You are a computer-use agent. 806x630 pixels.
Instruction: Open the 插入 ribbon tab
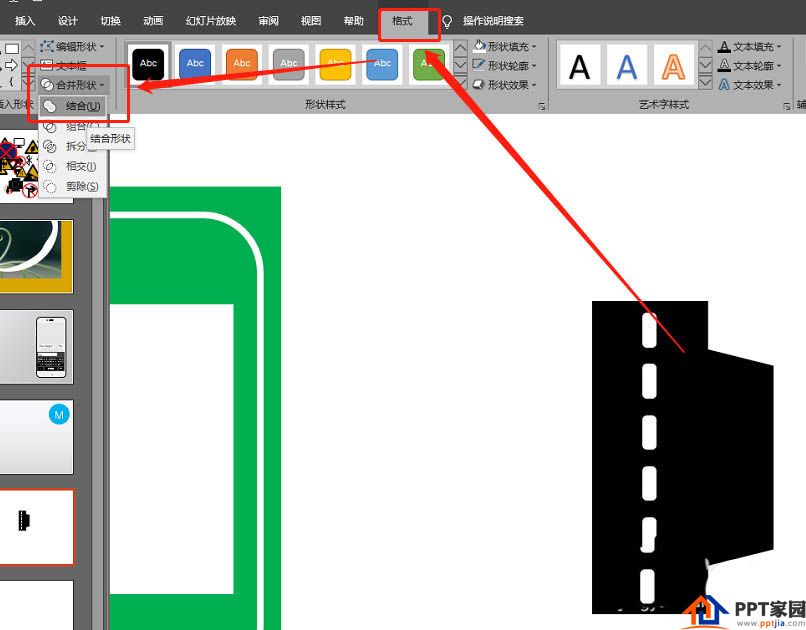pyautogui.click(x=25, y=21)
